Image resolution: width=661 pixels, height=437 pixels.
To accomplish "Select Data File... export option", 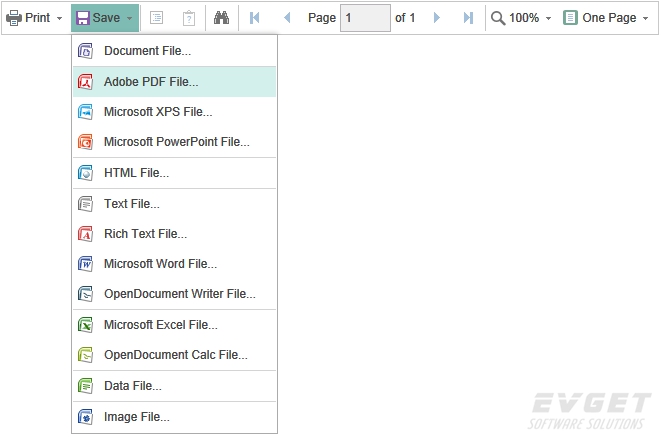I will coord(175,386).
